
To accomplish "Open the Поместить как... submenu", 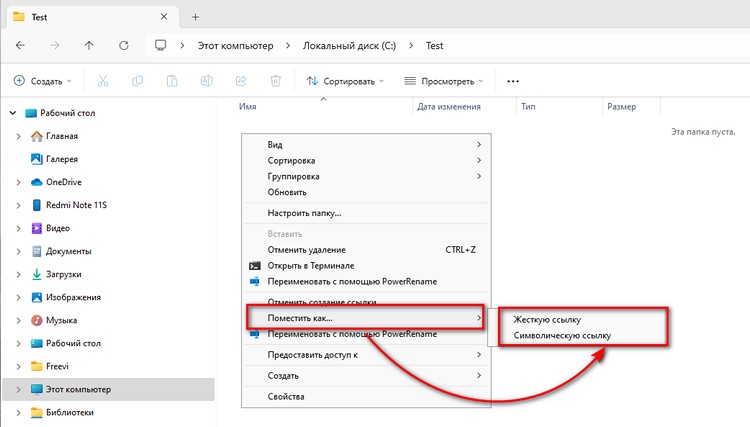I will (366, 318).
